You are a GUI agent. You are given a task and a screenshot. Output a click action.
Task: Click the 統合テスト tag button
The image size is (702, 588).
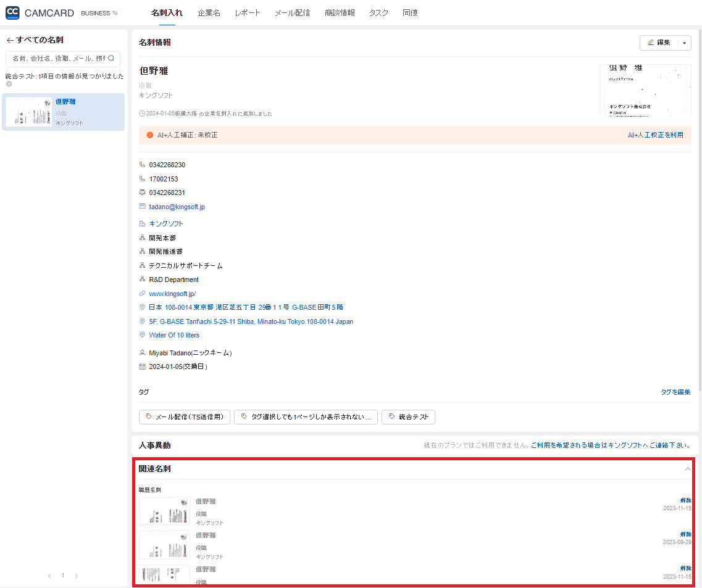pos(408,417)
